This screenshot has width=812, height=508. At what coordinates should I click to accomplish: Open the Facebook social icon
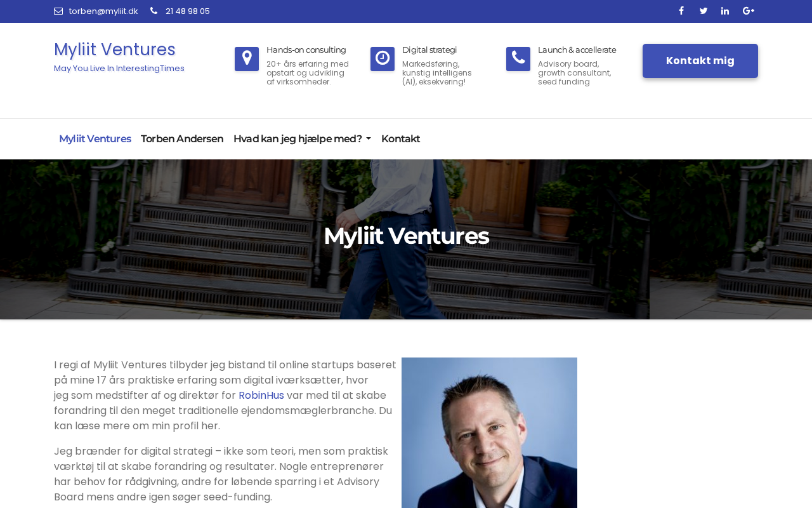681,11
